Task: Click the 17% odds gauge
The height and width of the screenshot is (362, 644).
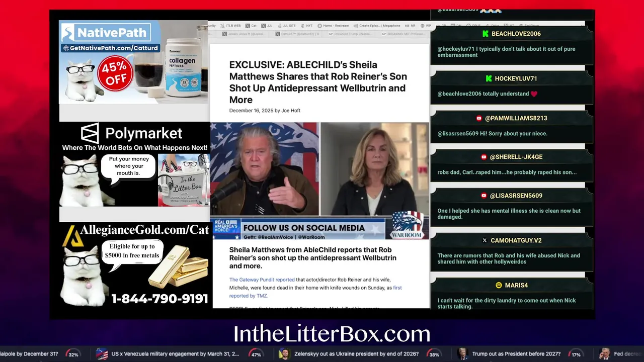Action: pyautogui.click(x=576, y=354)
